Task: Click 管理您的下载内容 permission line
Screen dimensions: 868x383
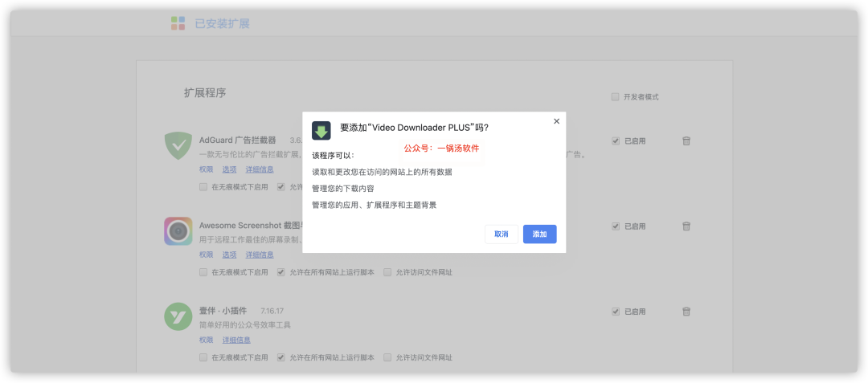Action: 343,189
